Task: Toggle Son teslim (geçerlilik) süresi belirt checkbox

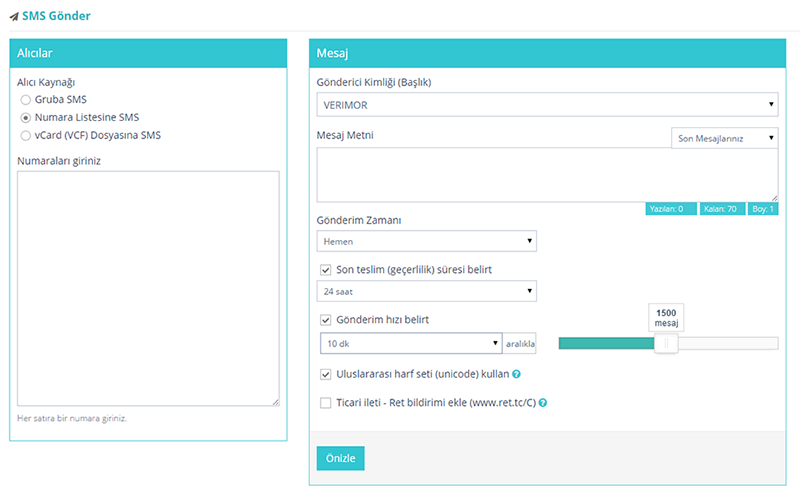Action: click(x=326, y=270)
